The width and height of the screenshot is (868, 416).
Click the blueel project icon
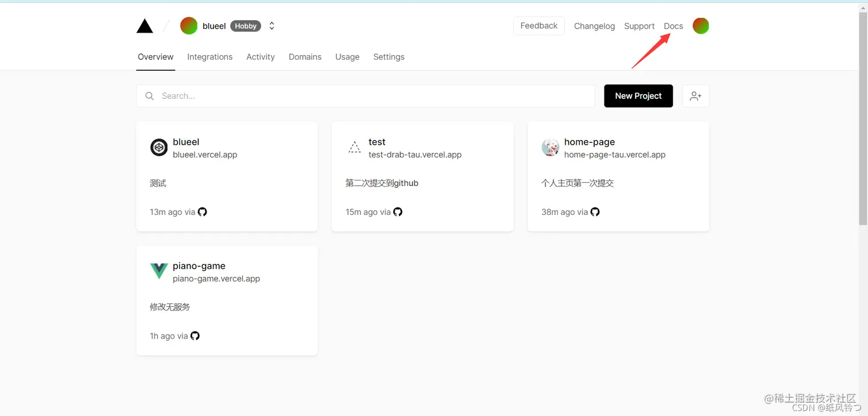(159, 148)
